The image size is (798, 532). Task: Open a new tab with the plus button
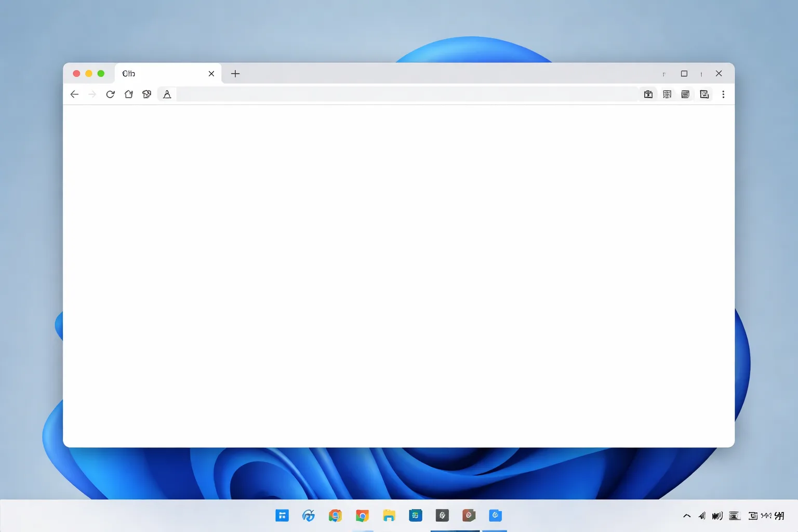[235, 73]
